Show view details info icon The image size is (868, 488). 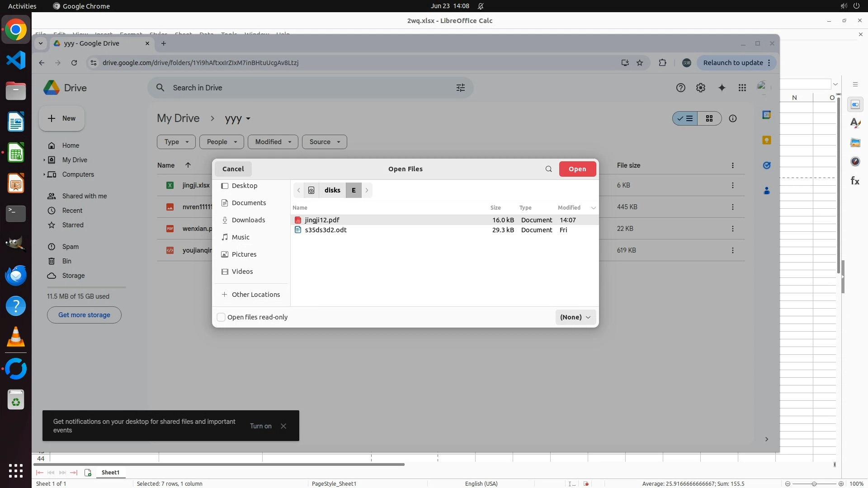click(733, 118)
